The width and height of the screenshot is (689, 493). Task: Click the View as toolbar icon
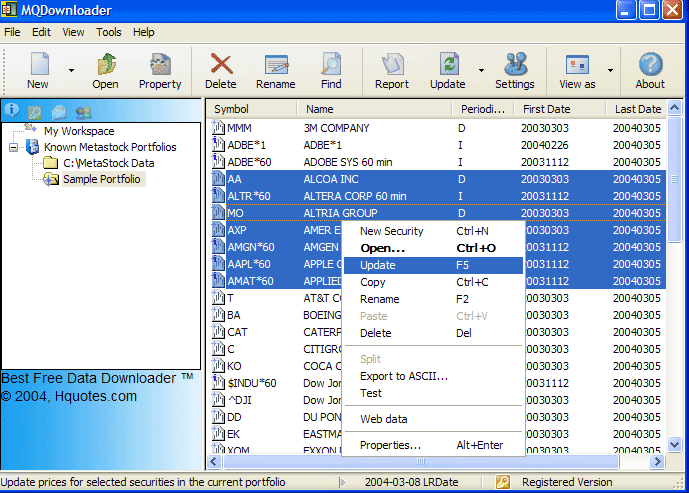coord(577,65)
